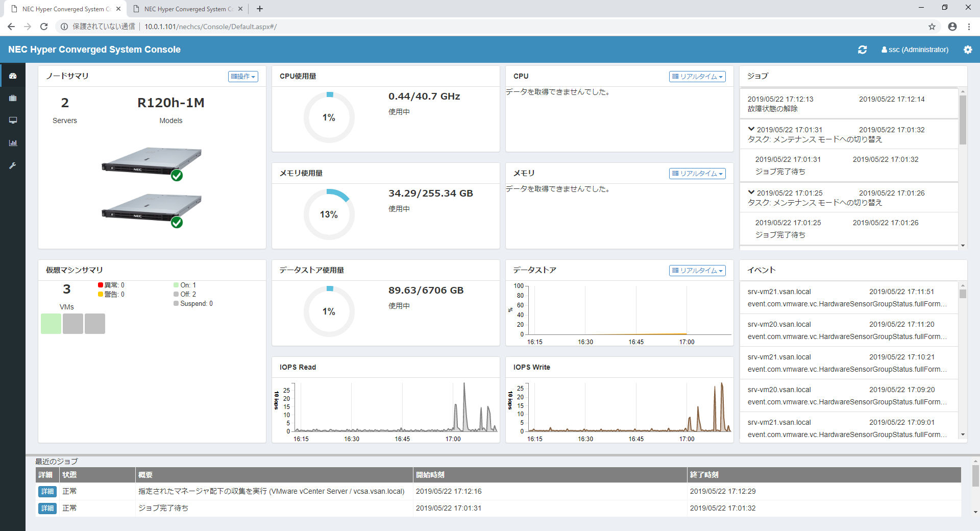
Task: Close the second browser tab
Action: pos(240,9)
